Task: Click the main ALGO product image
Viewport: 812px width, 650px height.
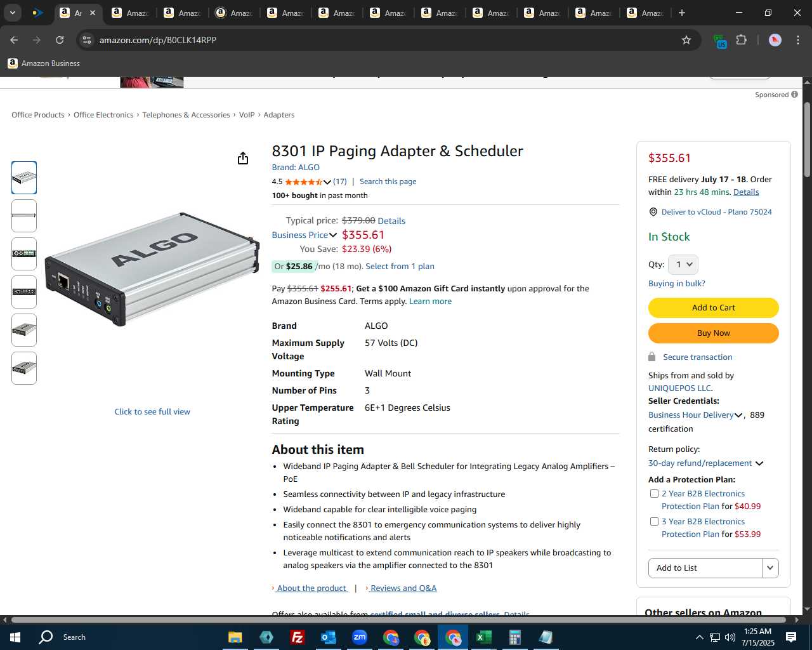Action: click(x=152, y=269)
